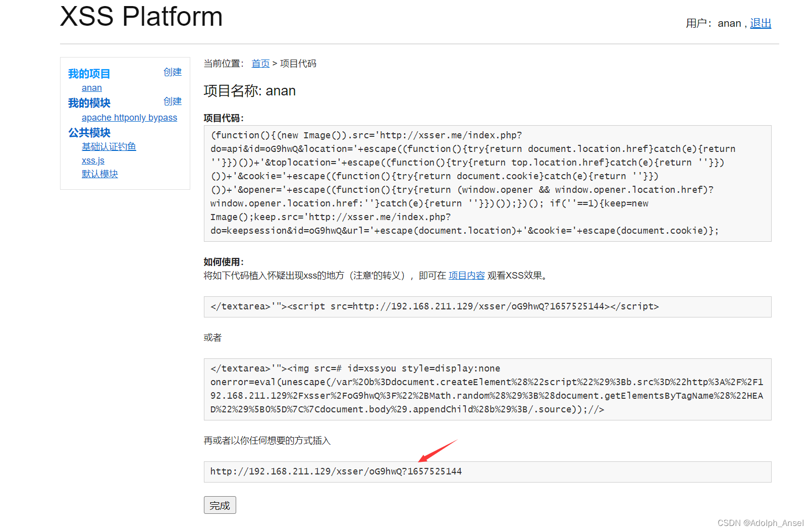Open the 基础认证钓鱼 public module
Viewport: 811px width, 532px height.
point(109,146)
